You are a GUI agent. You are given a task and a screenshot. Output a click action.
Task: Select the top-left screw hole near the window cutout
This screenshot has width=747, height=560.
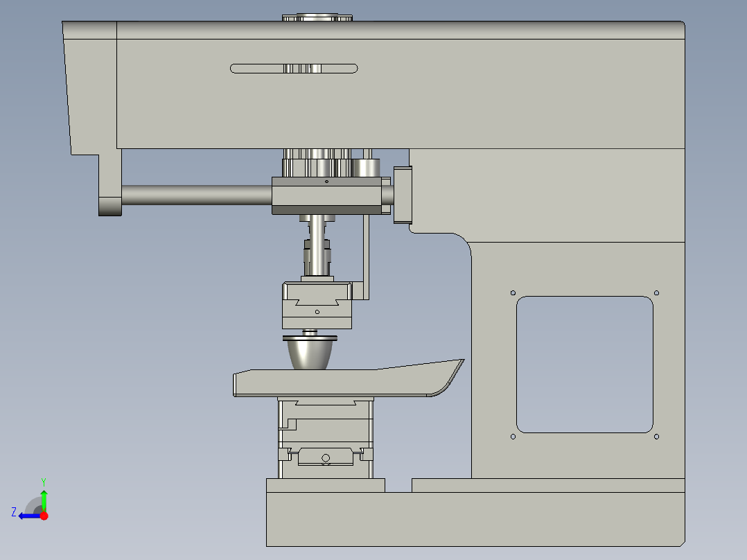click(x=513, y=293)
